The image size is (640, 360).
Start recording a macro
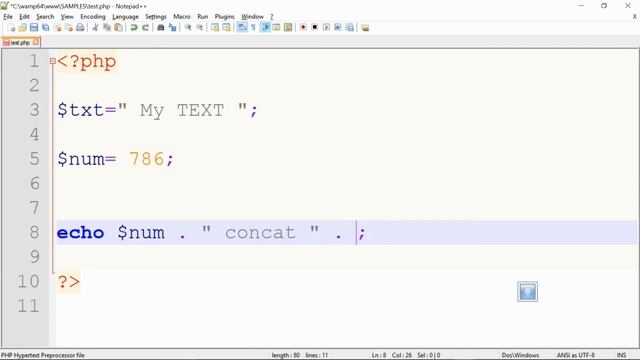(303, 27)
